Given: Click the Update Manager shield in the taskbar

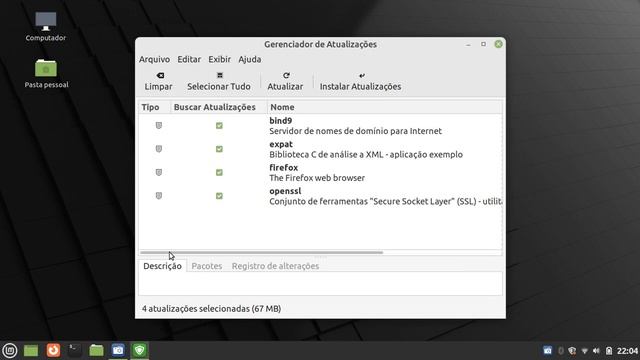Looking at the screenshot, I should coord(140,350).
